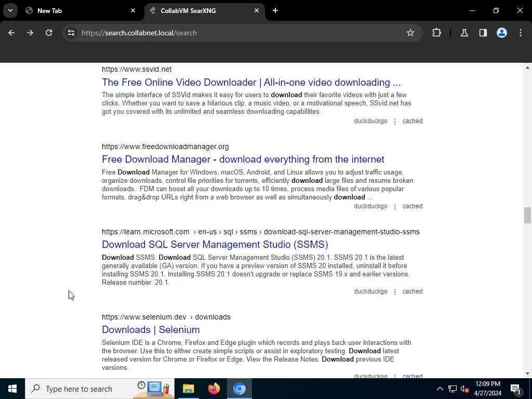Open Chrome Labs flask icon
Viewport: 532px width, 399px height.
[464, 33]
